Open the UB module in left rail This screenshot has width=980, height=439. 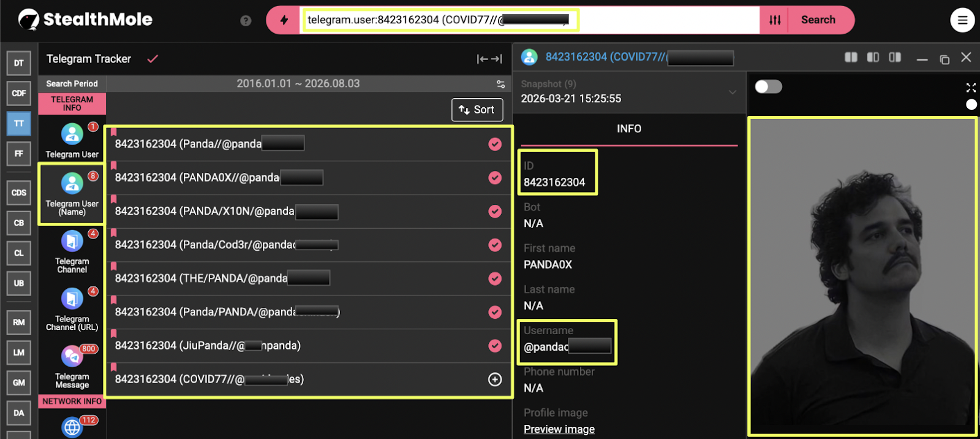click(19, 283)
